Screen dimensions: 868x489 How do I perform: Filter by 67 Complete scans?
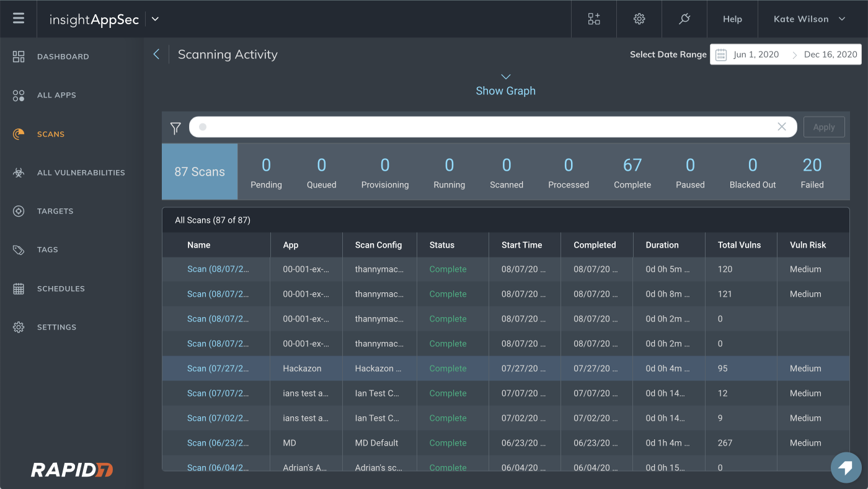632,172
